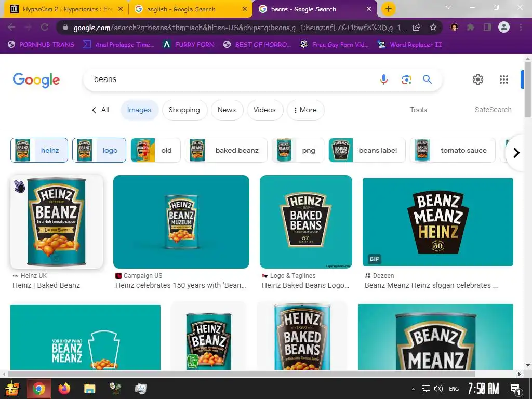Click the ENG language indicator
The image size is (532, 399).
454,389
